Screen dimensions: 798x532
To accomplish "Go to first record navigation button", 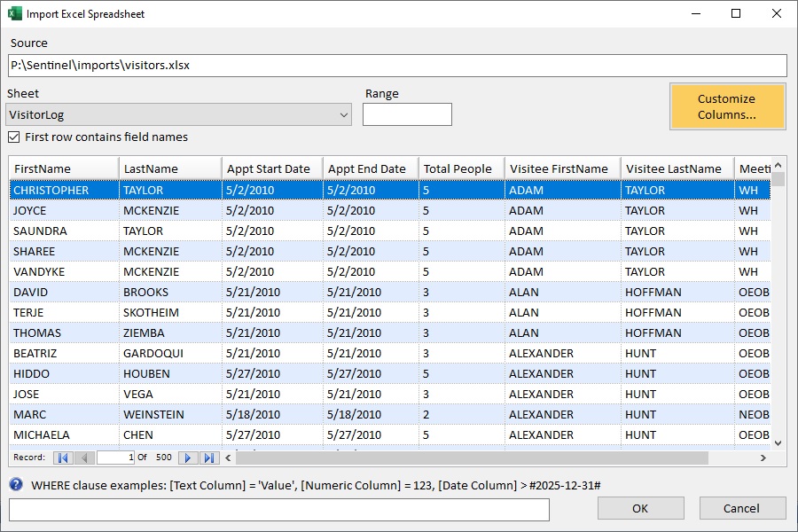I will click(x=63, y=458).
